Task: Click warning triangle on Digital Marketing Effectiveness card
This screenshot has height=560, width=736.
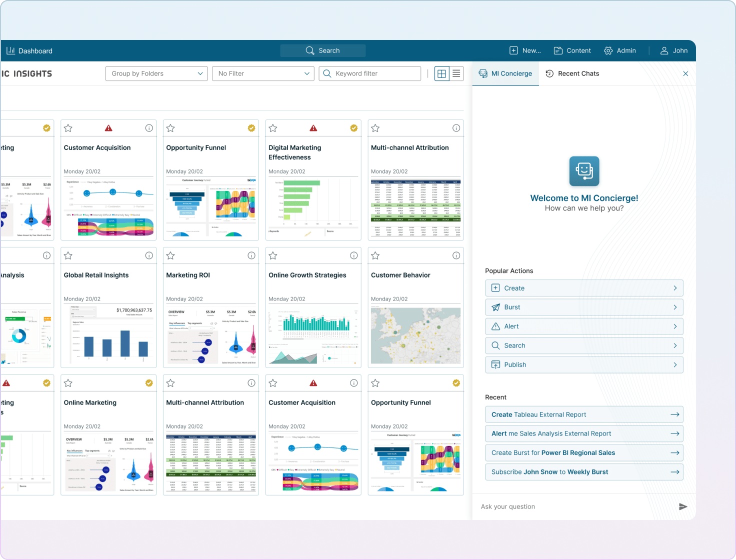Action: [x=313, y=128]
